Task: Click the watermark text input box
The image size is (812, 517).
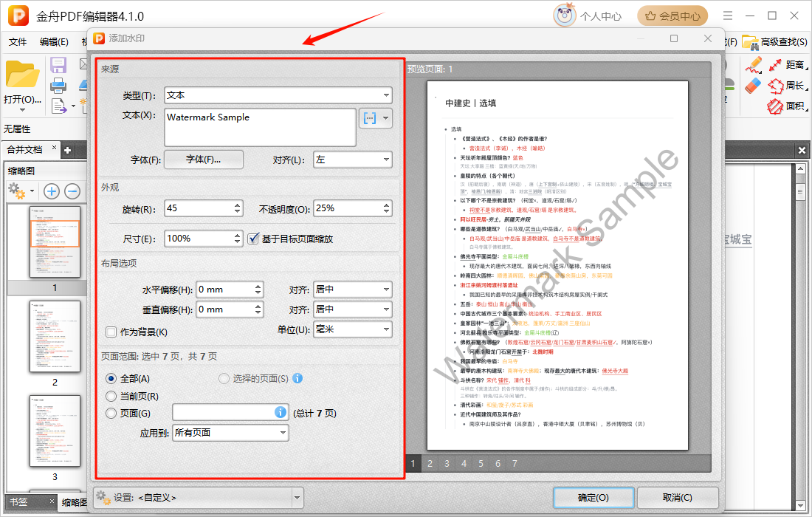Action: (x=260, y=127)
